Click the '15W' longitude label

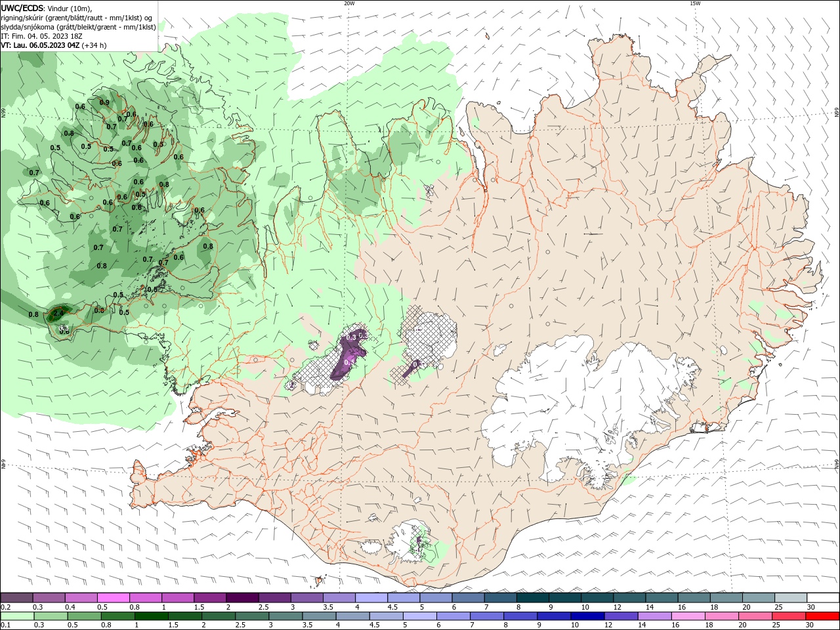(695, 3)
